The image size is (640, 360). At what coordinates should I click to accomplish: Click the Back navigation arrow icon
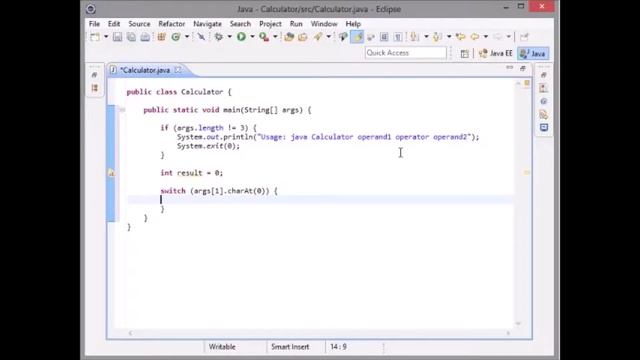475,37
